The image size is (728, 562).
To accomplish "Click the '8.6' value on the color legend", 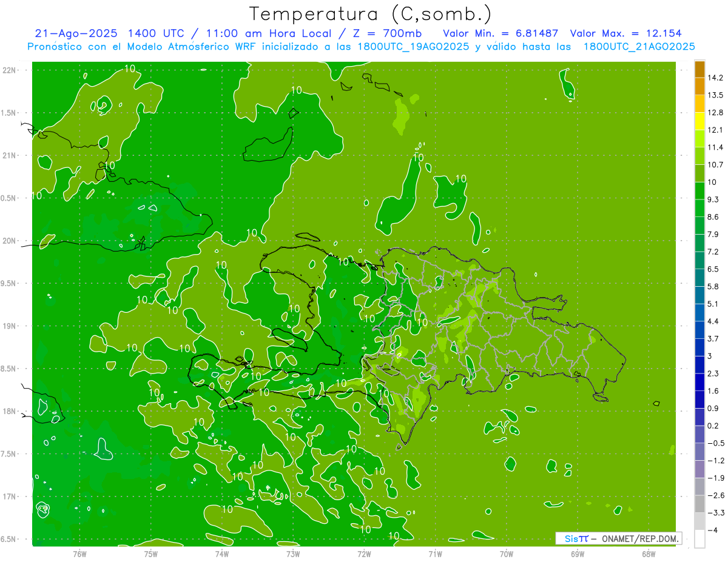I will point(713,217).
